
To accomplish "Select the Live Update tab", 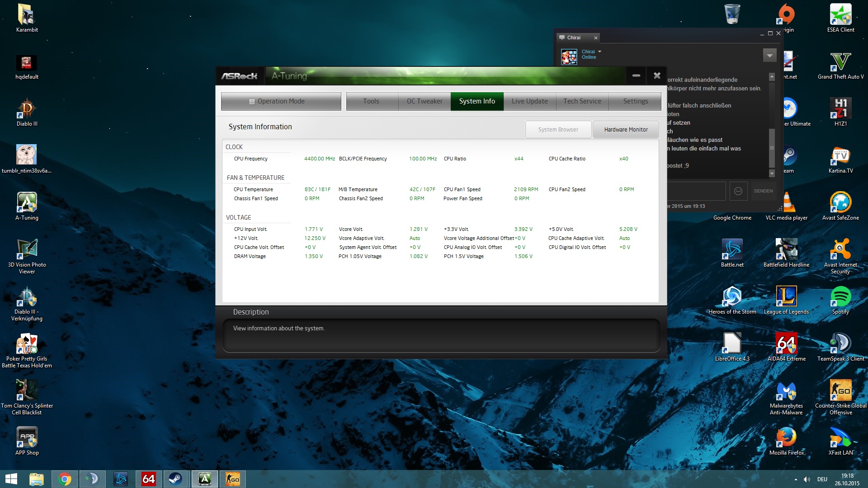I will click(x=529, y=101).
